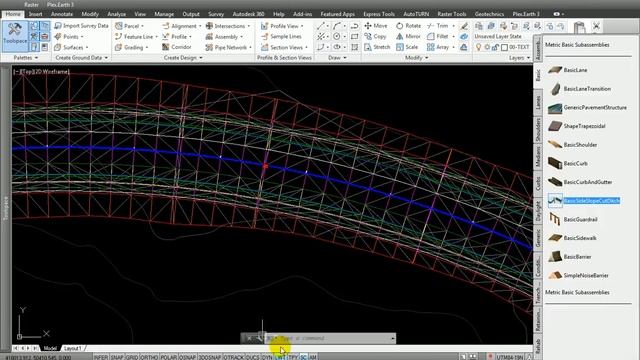Viewport: 640px width, 360px height.
Task: Select the BasicLaneTransition subassembly
Action: (x=579, y=89)
